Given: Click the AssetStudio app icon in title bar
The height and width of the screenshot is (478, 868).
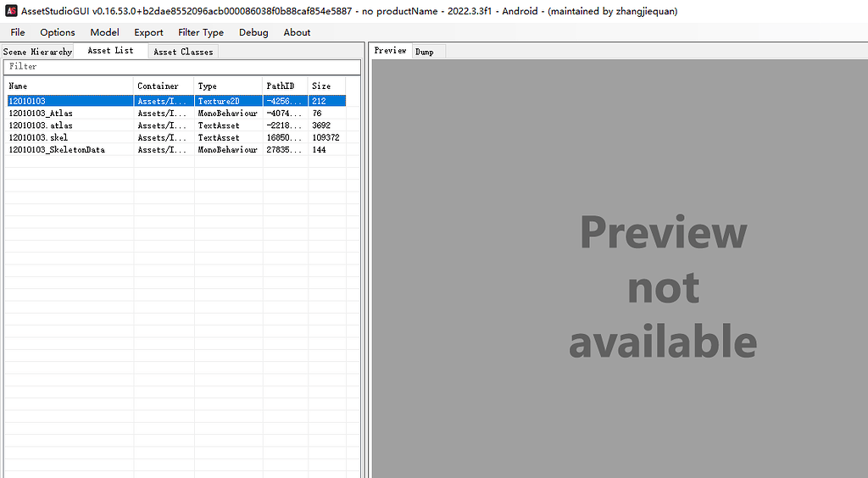Looking at the screenshot, I should [11, 11].
